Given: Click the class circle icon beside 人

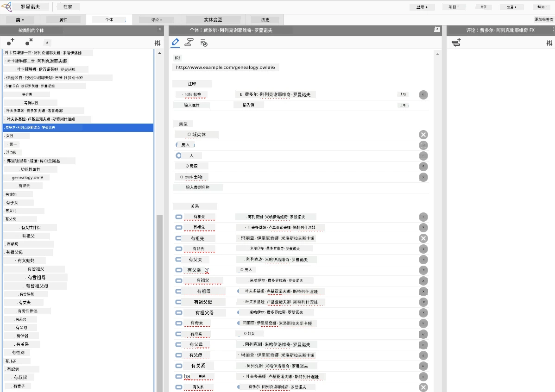Looking at the screenshot, I should point(179,156).
